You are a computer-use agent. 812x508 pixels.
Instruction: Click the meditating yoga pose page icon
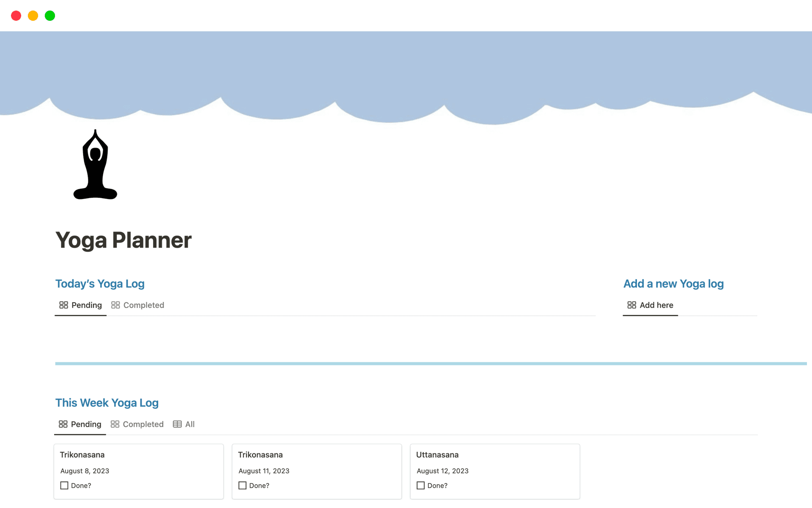click(95, 165)
